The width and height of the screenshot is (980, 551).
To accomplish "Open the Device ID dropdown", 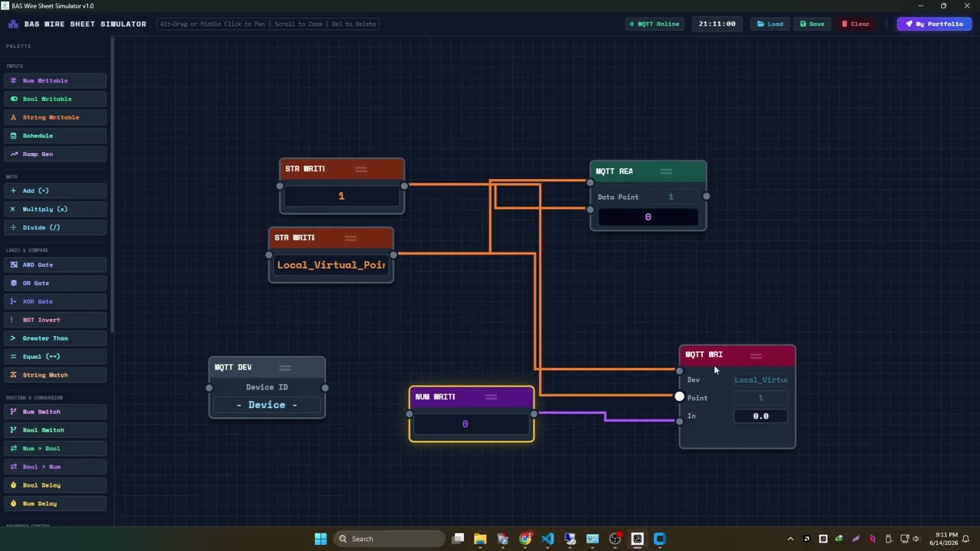I will click(267, 405).
